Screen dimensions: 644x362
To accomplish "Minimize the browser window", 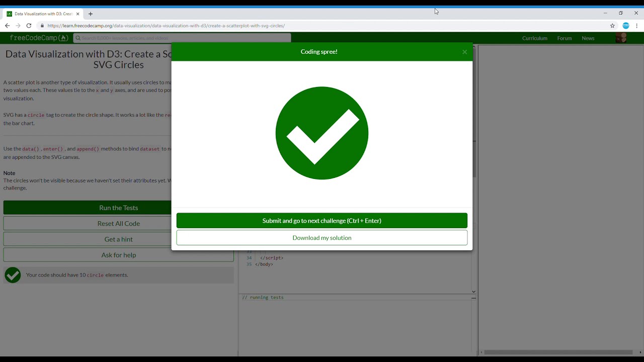I will 605,13.
